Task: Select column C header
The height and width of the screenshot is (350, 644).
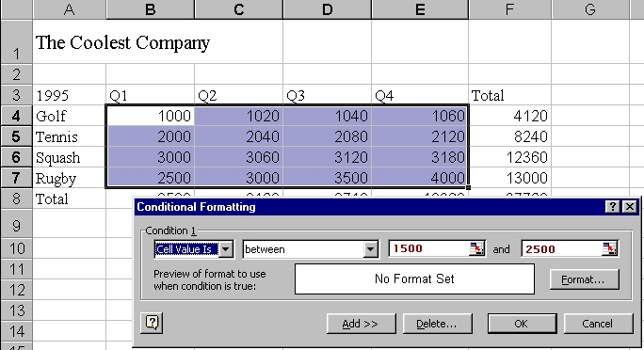Action: click(238, 9)
